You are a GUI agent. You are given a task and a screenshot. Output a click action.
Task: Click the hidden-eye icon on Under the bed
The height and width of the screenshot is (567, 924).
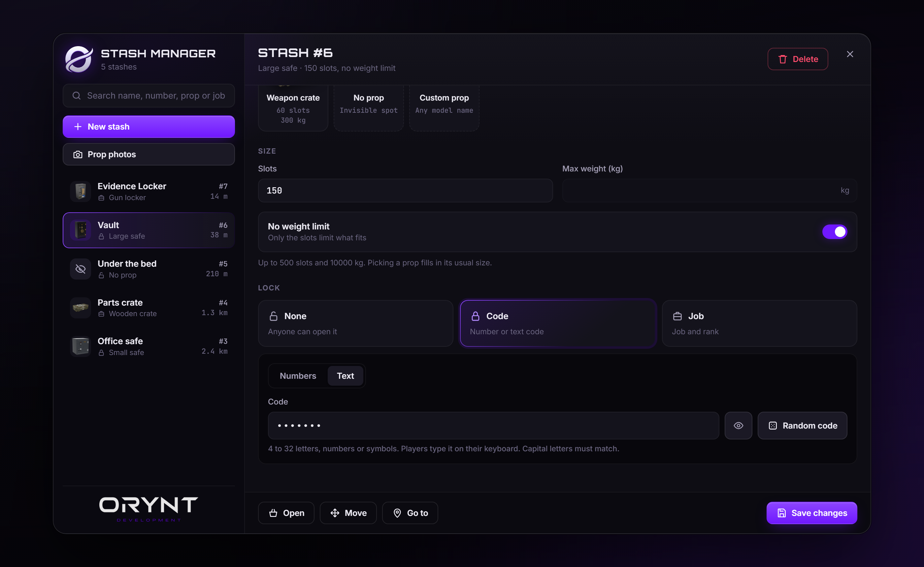click(x=81, y=269)
